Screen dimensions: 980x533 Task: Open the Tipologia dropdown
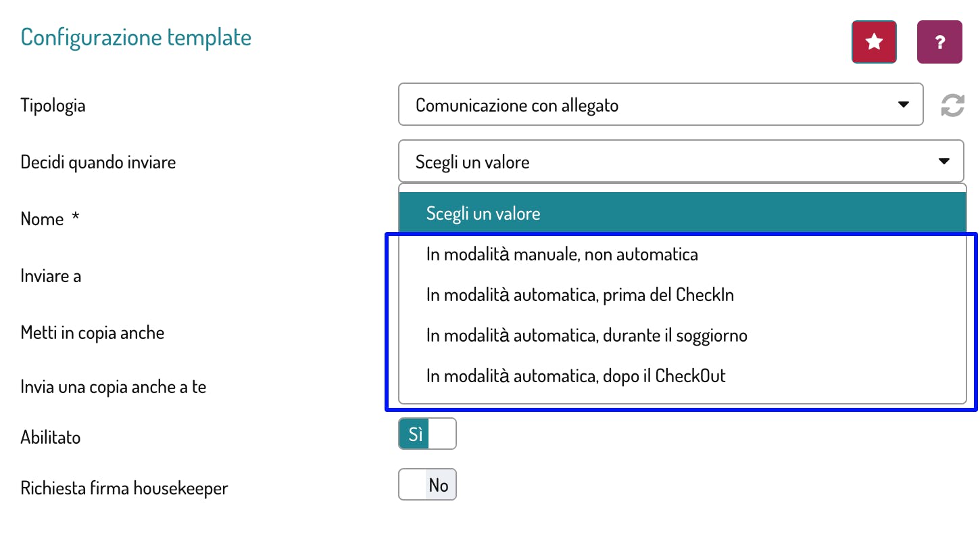[x=660, y=105]
